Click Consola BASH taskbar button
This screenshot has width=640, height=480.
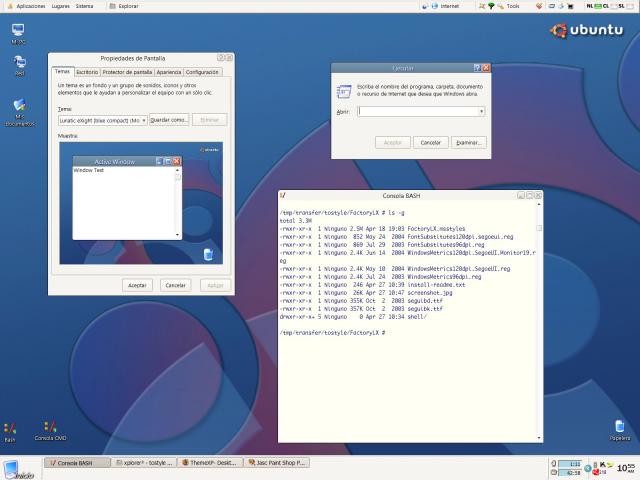click(77, 463)
